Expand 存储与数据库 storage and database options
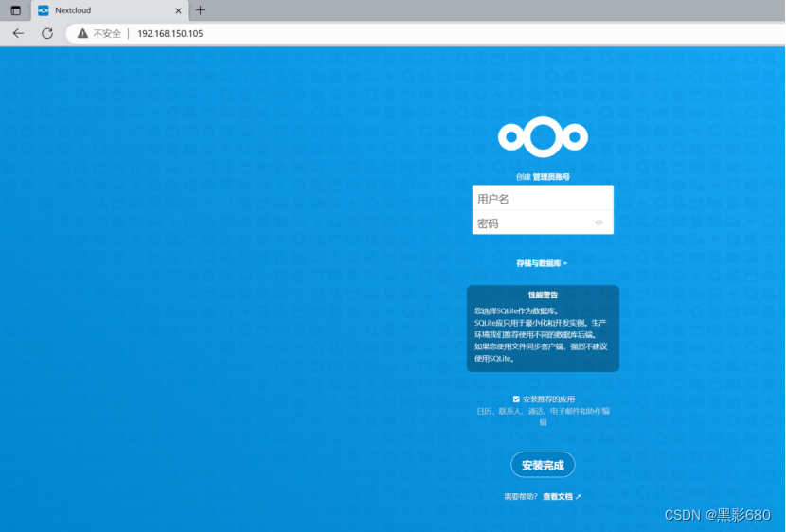 542,263
